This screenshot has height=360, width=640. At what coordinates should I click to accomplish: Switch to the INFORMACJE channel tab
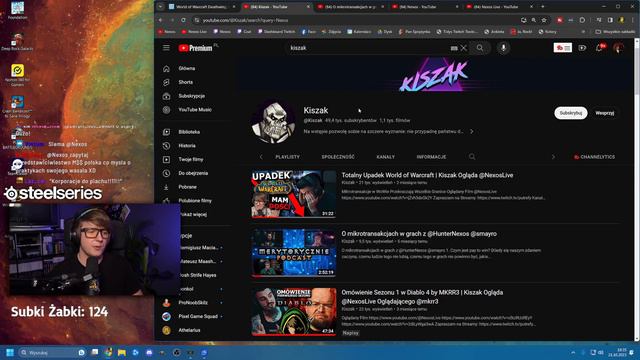click(431, 157)
